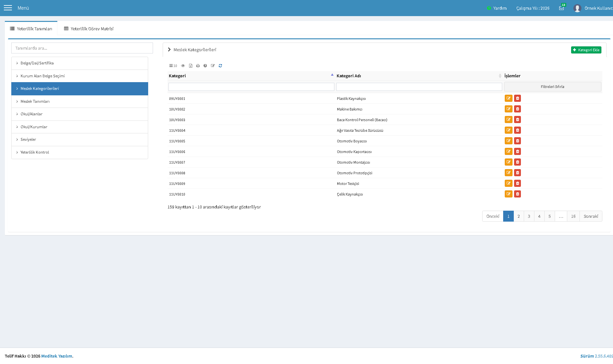Viewport: 613px width, 364px height.
Task: Expand the Meslek Tanımları item
Action: (x=80, y=101)
